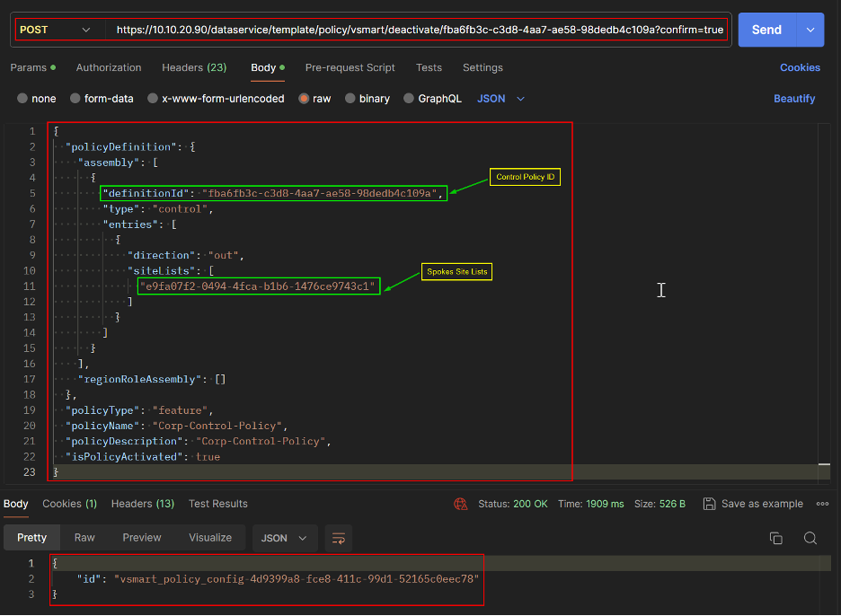Image resolution: width=841 pixels, height=616 pixels.
Task: Open the POST method dropdown
Action: [56, 30]
